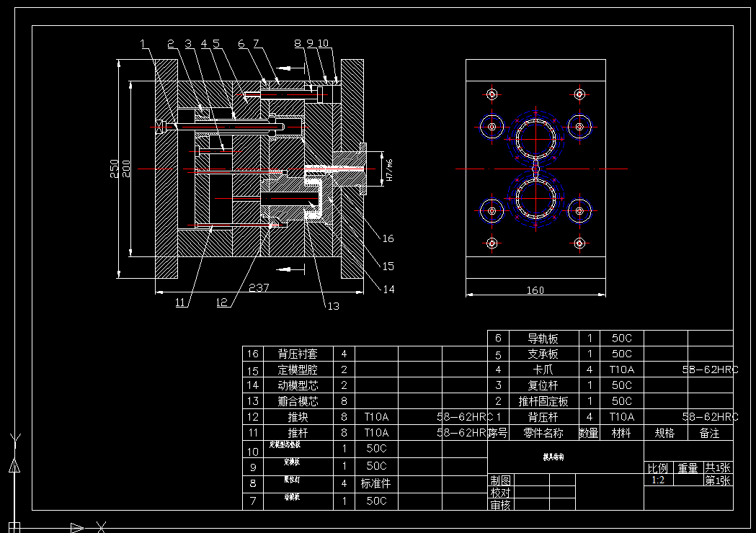Select the 250 height dimension text
This screenshot has height=533, width=756.
pyautogui.click(x=115, y=169)
